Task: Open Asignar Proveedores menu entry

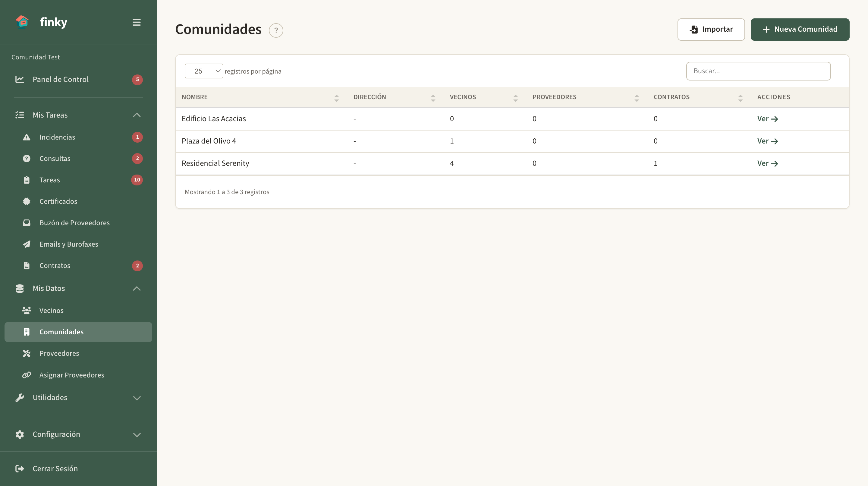Action: [x=78, y=375]
